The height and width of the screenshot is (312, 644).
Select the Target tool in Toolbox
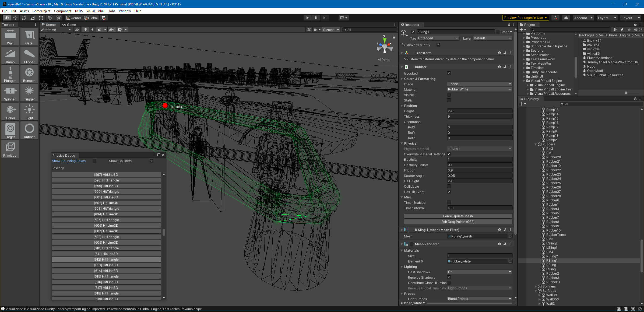point(10,131)
